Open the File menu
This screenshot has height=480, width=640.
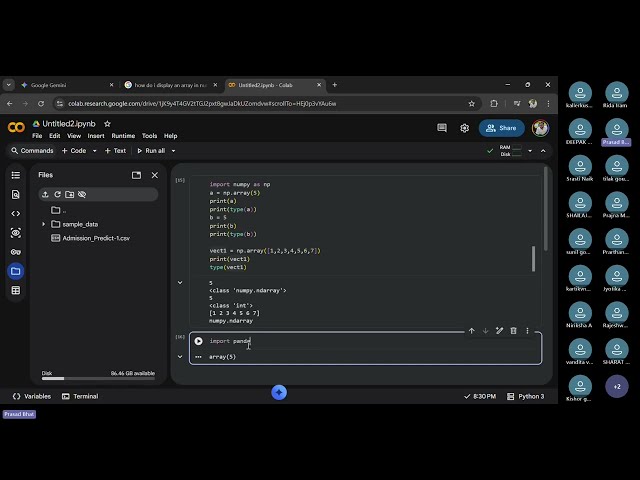tap(37, 136)
